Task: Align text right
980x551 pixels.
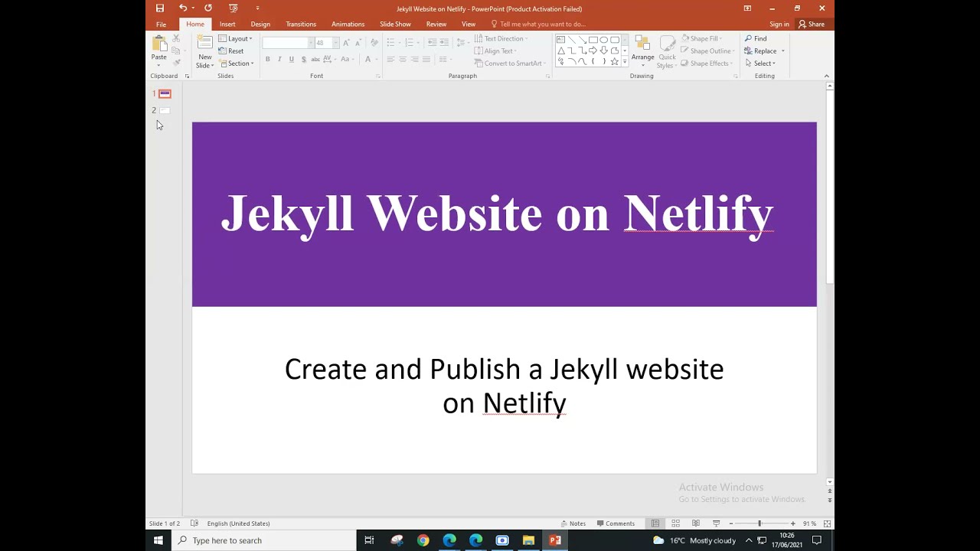Action: (415, 60)
